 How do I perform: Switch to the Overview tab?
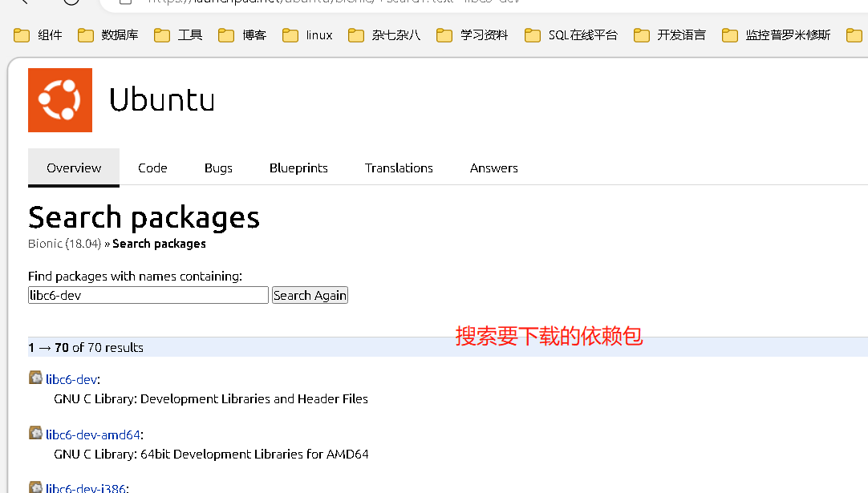tap(74, 168)
